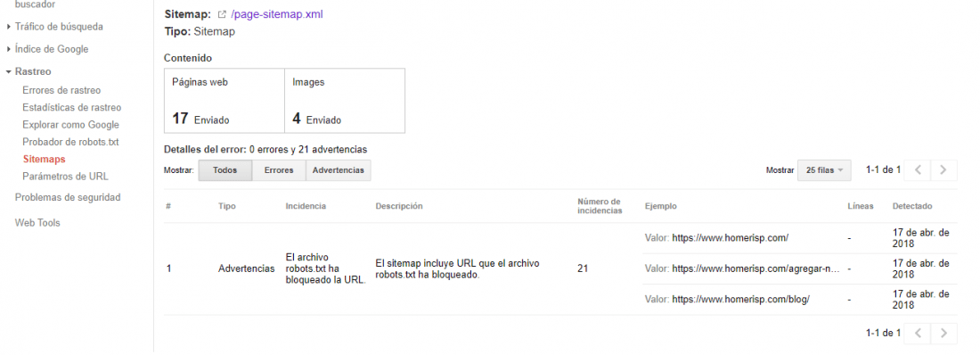The image size is (980, 355).
Task: Click the Advertencias cell in row 1
Action: click(x=246, y=268)
